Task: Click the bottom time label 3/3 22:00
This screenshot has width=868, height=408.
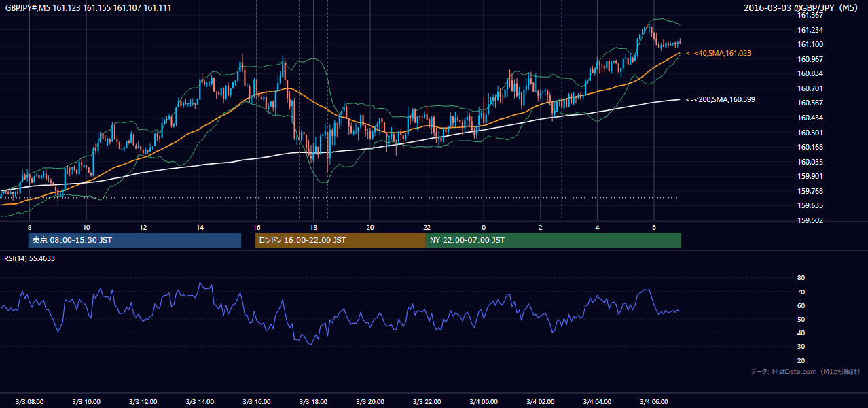Action: [x=427, y=401]
